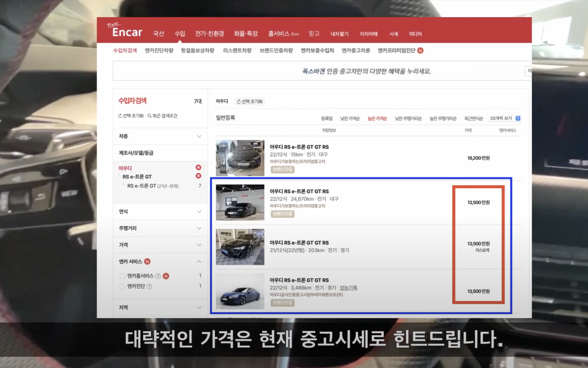Viewport: 588px width, 368px height.
Task: Select the 엔카프리미엄진단 sub-tab
Action: tap(396, 50)
